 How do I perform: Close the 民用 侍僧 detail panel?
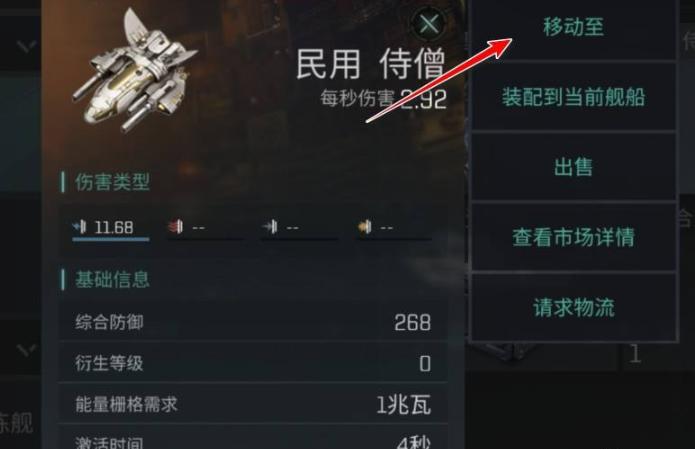point(429,23)
